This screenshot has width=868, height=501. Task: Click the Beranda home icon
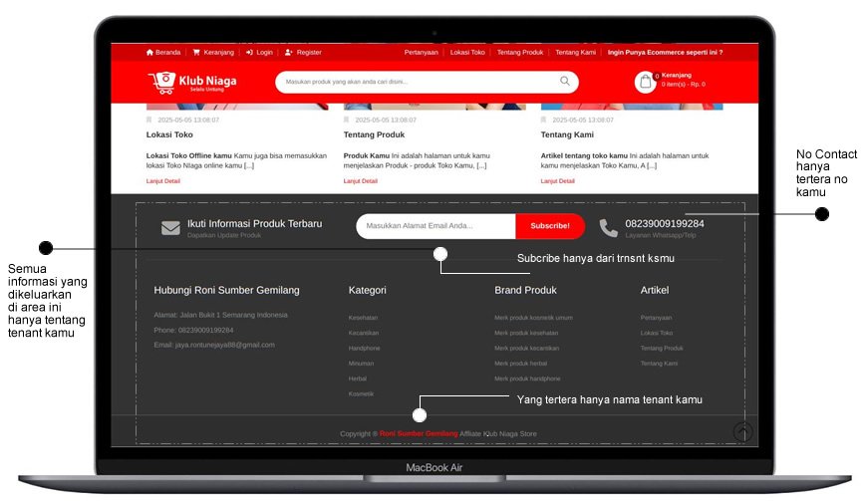click(149, 52)
